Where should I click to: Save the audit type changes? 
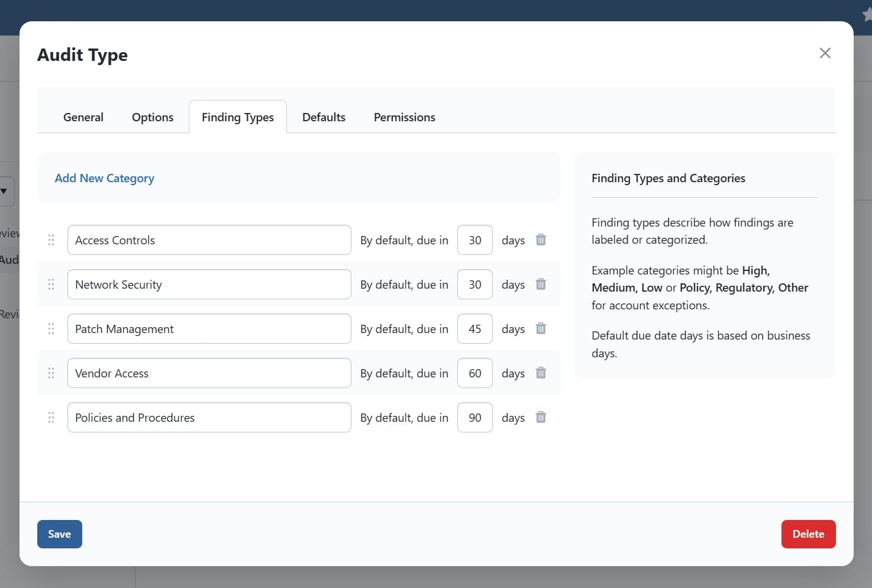tap(60, 534)
